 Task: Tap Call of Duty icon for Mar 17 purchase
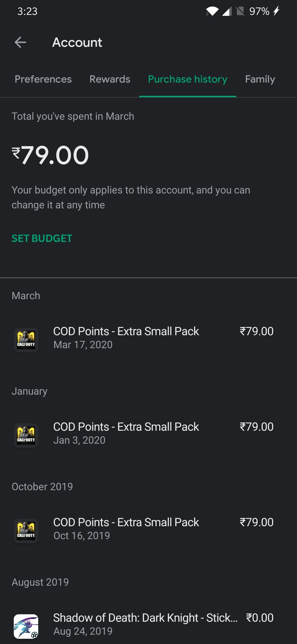pos(26,340)
